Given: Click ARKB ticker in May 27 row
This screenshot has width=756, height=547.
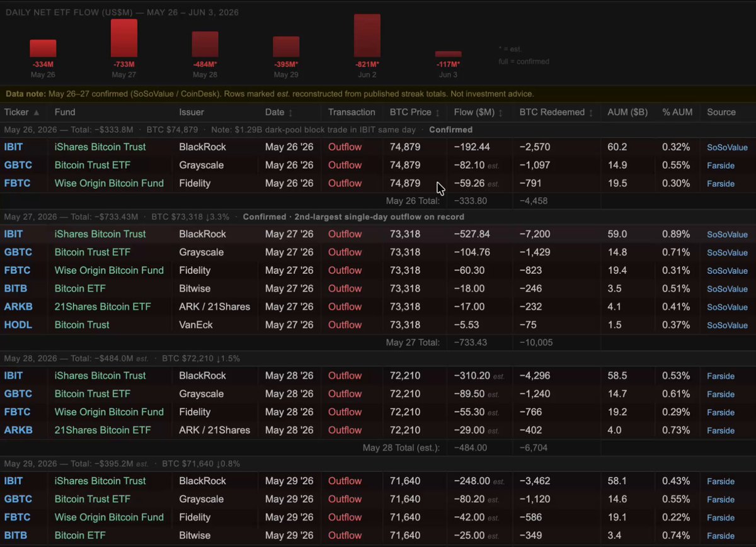Looking at the screenshot, I should 18,307.
